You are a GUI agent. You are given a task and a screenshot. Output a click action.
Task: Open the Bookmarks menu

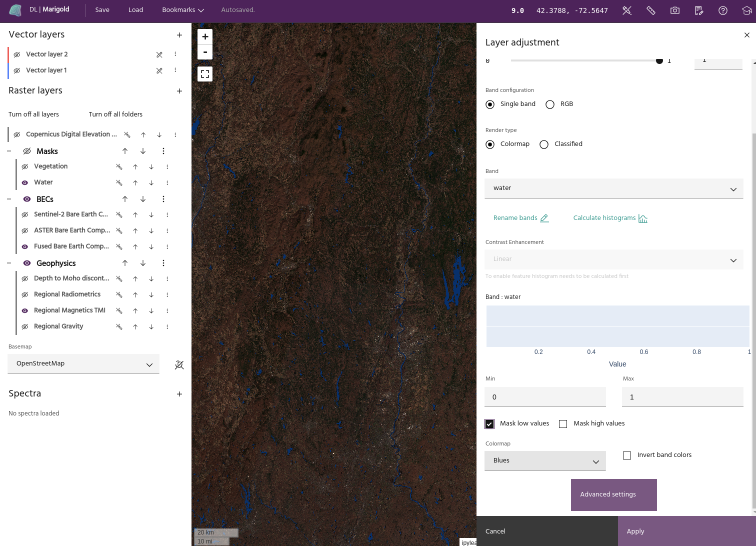point(183,10)
